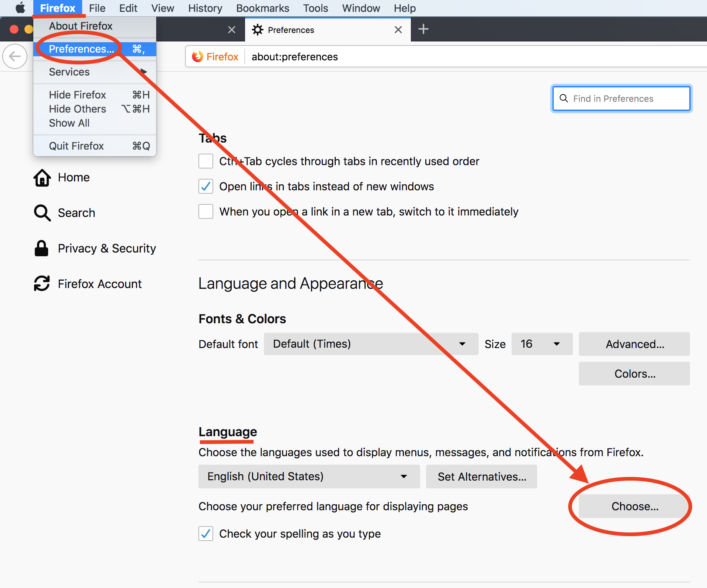Open the Default font dropdown
Viewport: 707px width, 588px height.
(x=371, y=344)
